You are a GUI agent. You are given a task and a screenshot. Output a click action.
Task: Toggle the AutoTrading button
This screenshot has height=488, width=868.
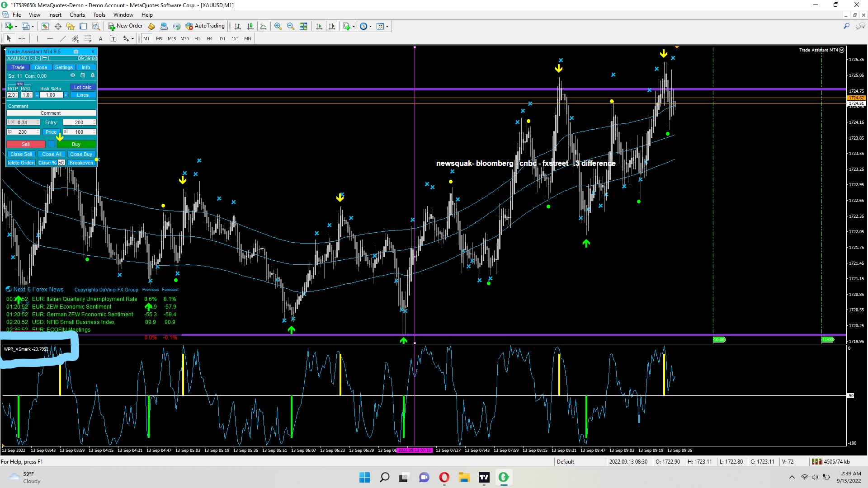pos(205,26)
